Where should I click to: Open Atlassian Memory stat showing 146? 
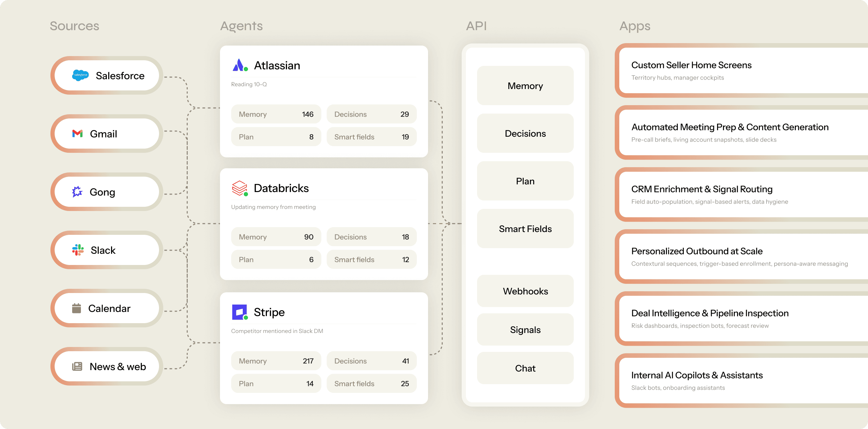point(276,114)
